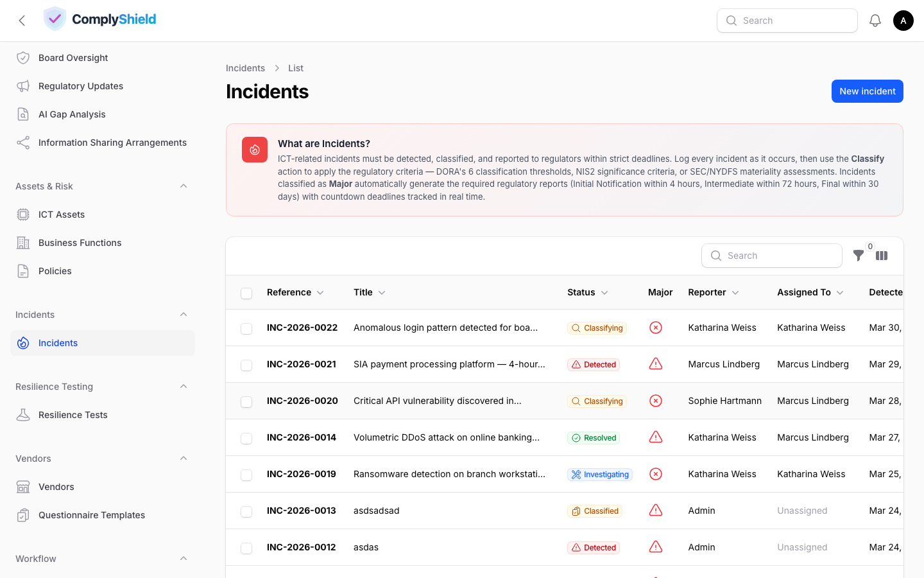Check the row for INC-2026-0019

tap(246, 475)
